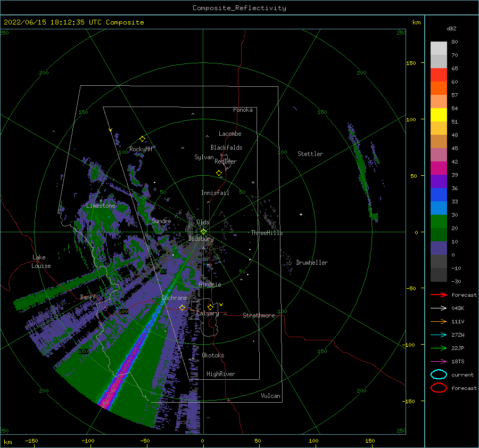This screenshot has width=479, height=448.
Task: Click the Innisfail town label
Action: (x=215, y=193)
